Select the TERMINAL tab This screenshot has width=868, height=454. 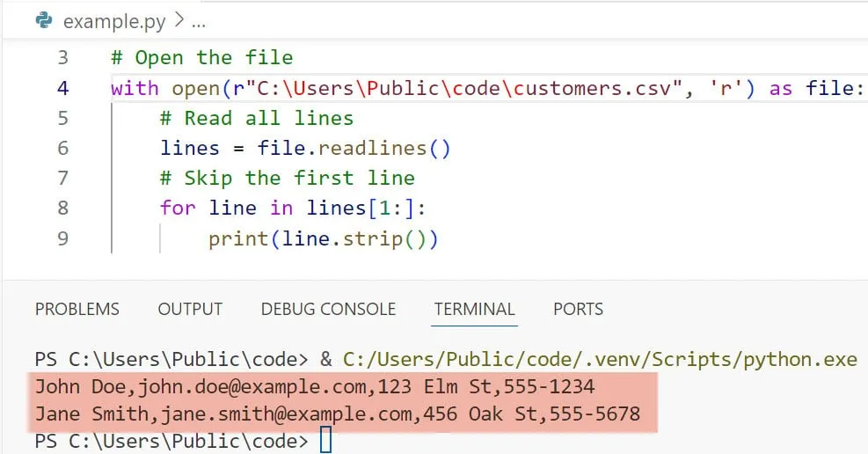click(474, 309)
